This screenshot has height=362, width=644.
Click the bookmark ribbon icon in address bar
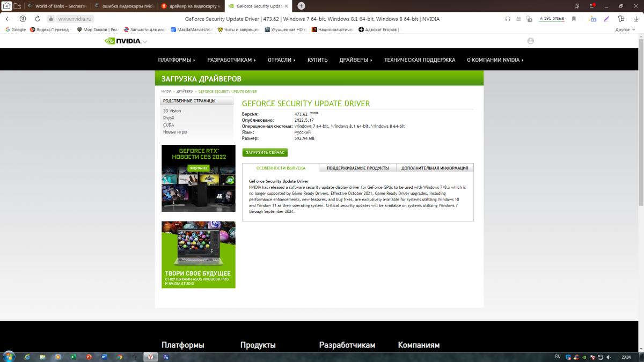pyautogui.click(x=574, y=19)
